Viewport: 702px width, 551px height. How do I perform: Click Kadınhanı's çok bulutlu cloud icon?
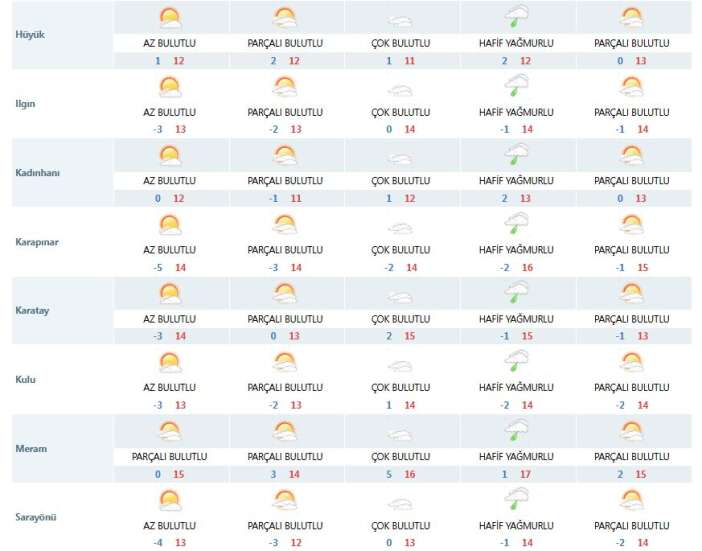click(x=401, y=158)
